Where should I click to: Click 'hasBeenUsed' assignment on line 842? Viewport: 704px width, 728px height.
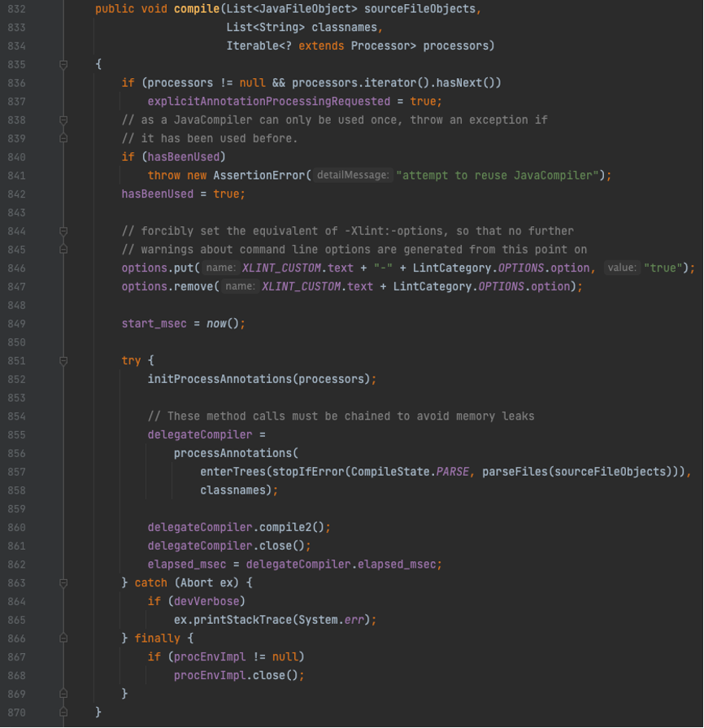158,194
